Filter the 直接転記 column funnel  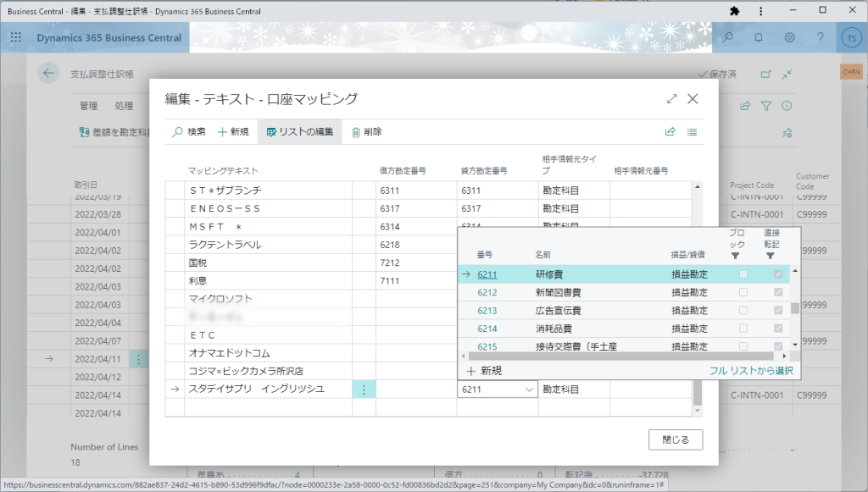(x=770, y=256)
